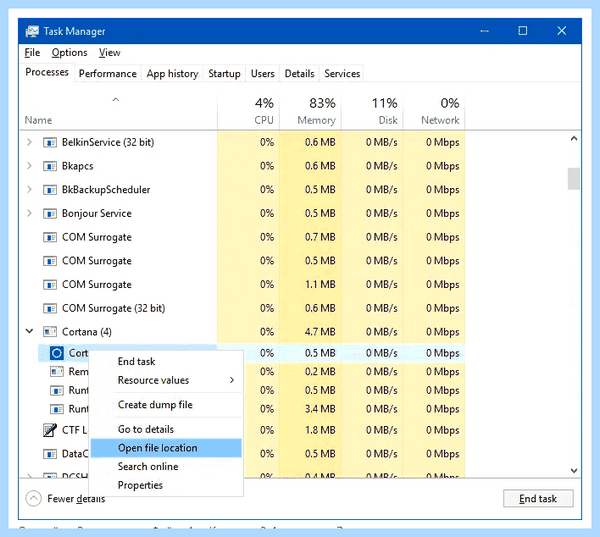This screenshot has width=600, height=537.
Task: Expand the BelkinService (32 bit) process
Action: pyautogui.click(x=29, y=142)
